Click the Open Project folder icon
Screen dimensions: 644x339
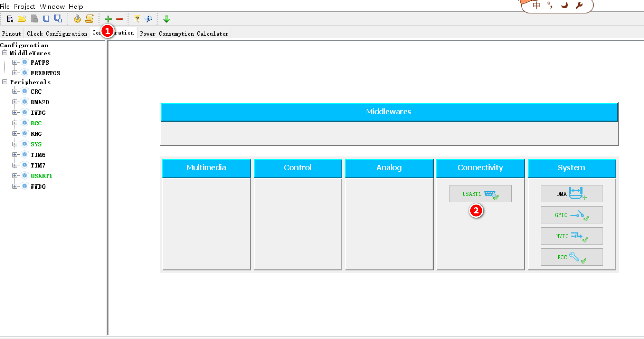22,19
